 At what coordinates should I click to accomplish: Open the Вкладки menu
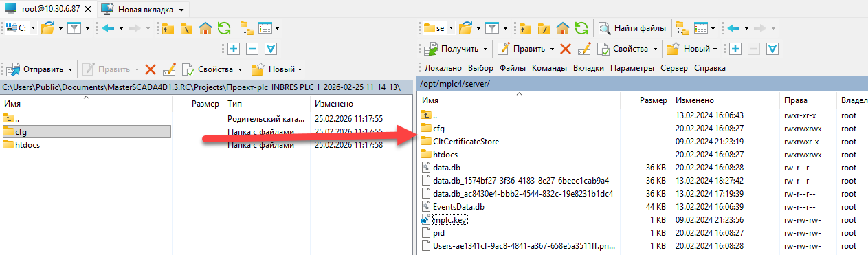[x=588, y=68]
